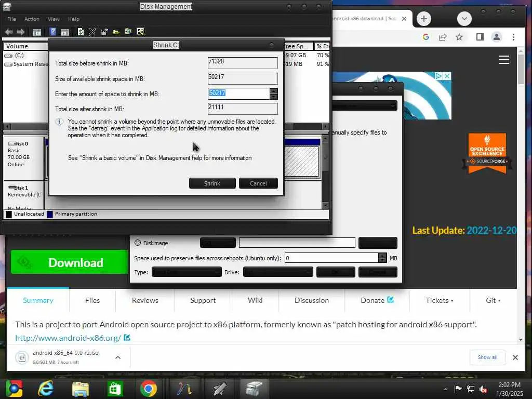The width and height of the screenshot is (532, 399).
Task: Click the last checklist toolbar icon
Action: pos(140,32)
